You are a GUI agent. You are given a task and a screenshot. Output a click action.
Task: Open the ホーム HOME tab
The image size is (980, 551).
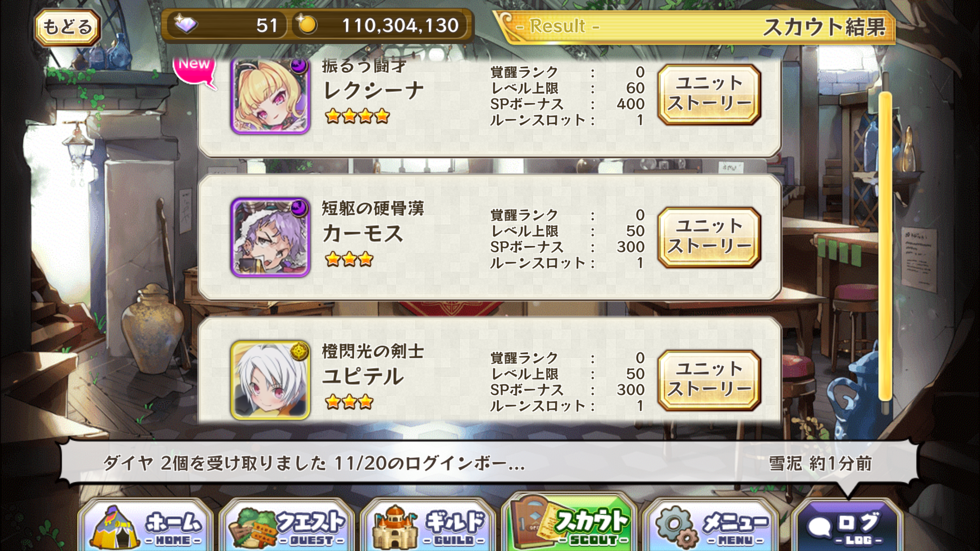pyautogui.click(x=146, y=525)
